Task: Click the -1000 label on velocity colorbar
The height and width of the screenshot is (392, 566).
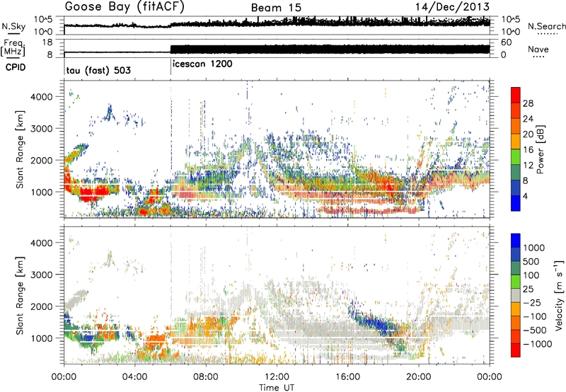Action: (537, 344)
